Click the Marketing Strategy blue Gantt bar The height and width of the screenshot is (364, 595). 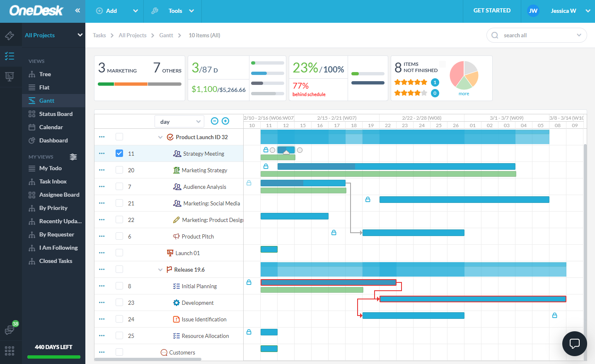point(396,166)
